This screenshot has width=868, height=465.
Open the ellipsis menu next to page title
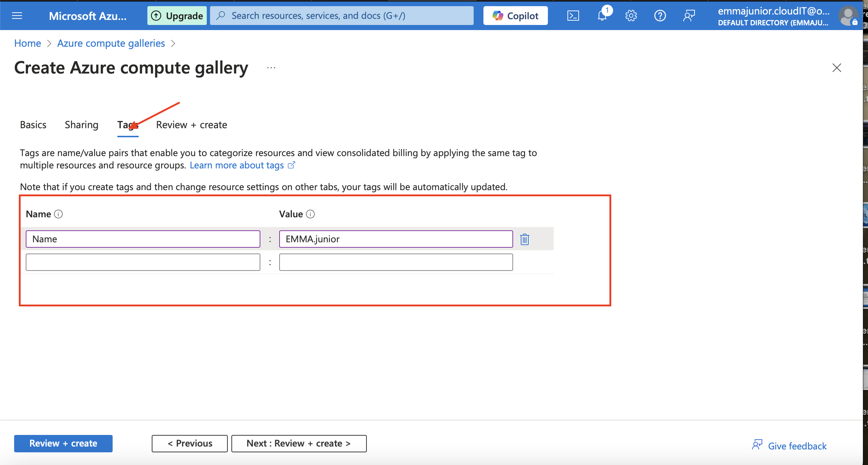(x=271, y=68)
